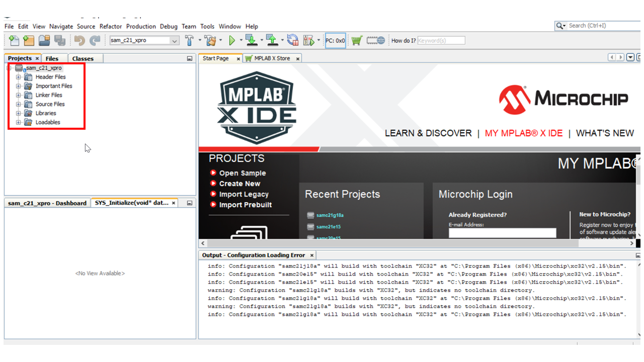Screen dimensions: 644x362
Task: Run the project with the green arrow
Action: (x=232, y=41)
